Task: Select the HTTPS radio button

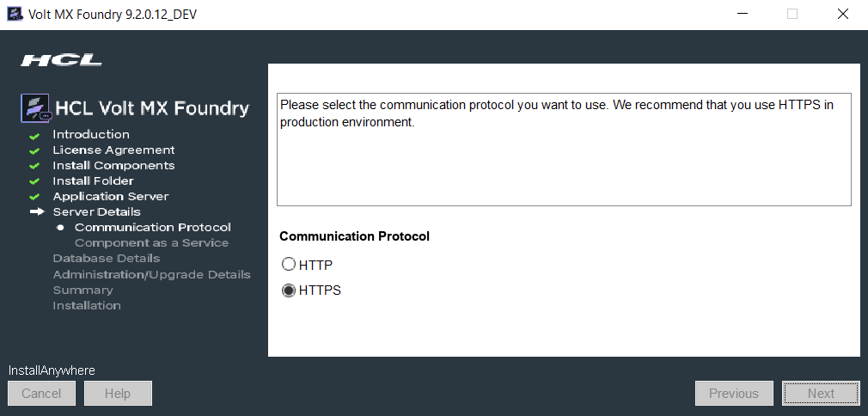Action: pyautogui.click(x=289, y=291)
